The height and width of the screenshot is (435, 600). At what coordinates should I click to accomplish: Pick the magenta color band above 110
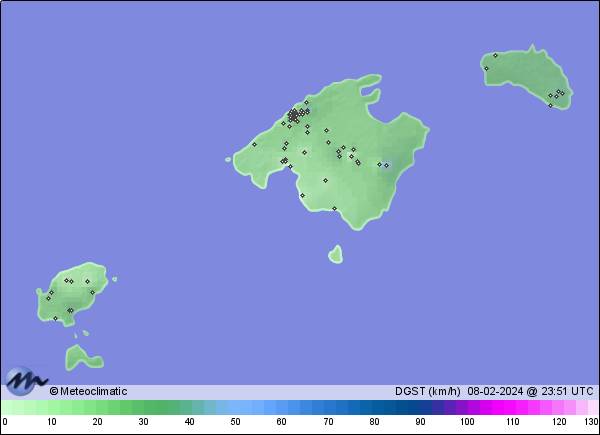511,408
